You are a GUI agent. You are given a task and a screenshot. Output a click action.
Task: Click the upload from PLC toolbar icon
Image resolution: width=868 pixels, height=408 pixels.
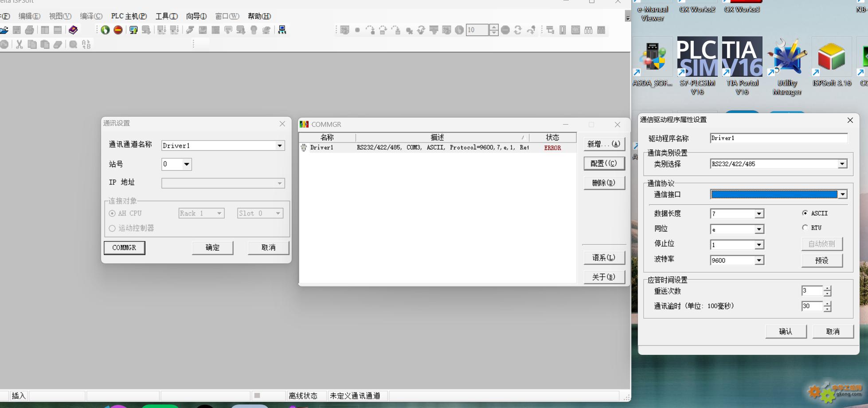133,30
